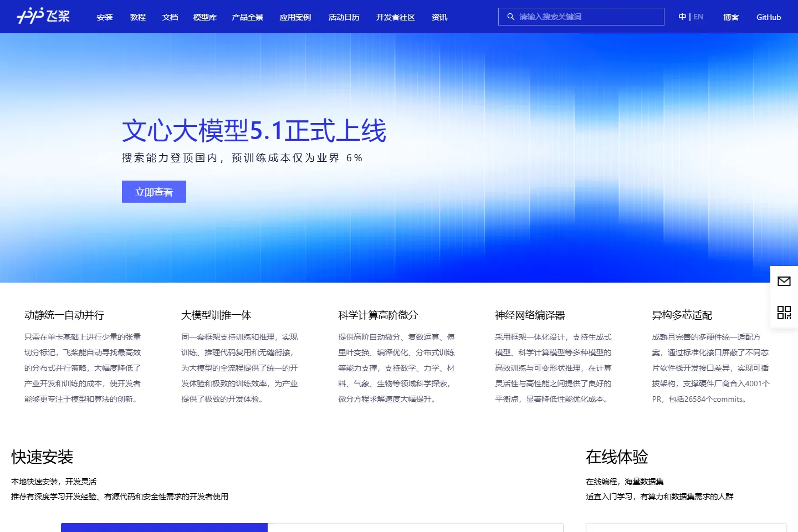Open the 安装 menu item

click(105, 17)
